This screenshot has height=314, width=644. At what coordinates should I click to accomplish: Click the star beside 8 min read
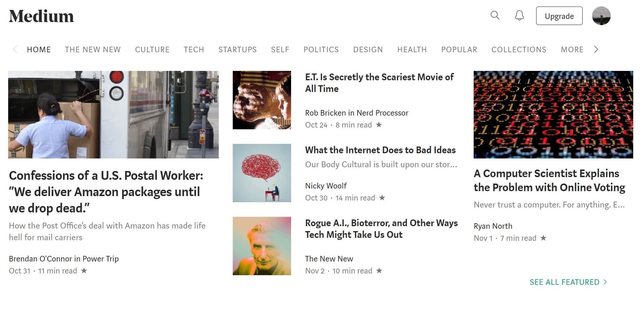coord(379,125)
